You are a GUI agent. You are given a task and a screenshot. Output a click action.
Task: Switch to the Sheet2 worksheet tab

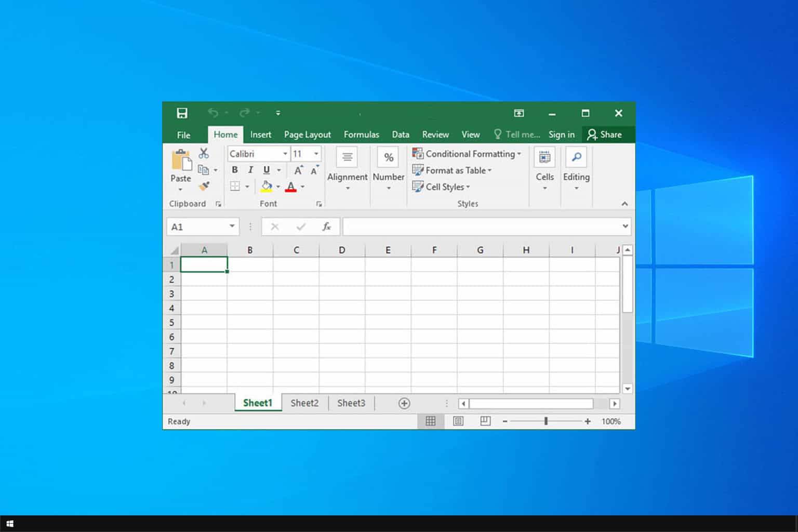pyautogui.click(x=304, y=403)
